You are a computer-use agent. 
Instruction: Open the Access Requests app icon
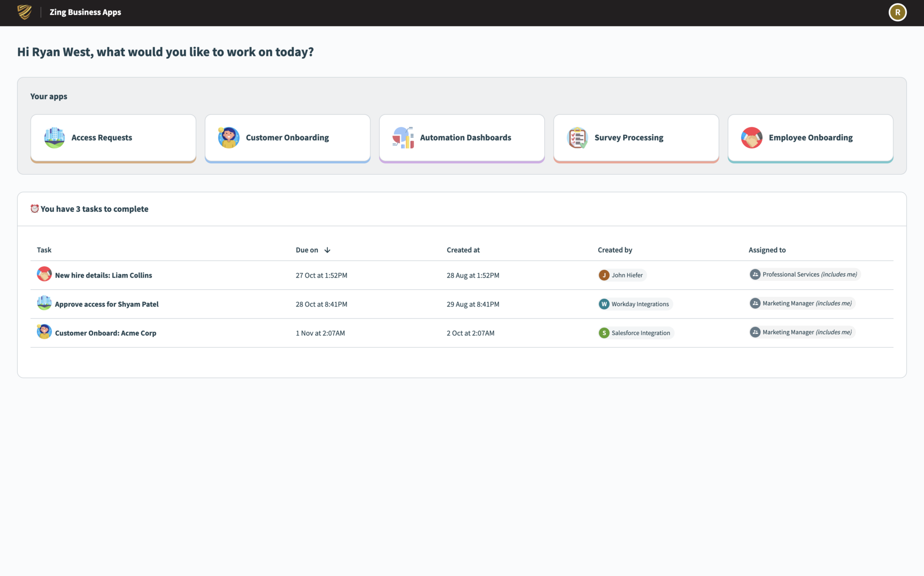55,137
